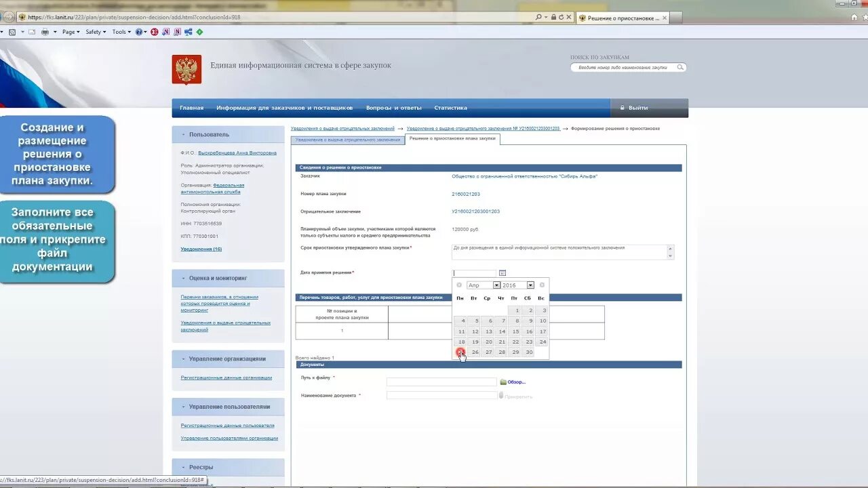Image resolution: width=868 pixels, height=488 pixels.
Task: Pick April 30 in the calendar
Action: [x=529, y=352]
